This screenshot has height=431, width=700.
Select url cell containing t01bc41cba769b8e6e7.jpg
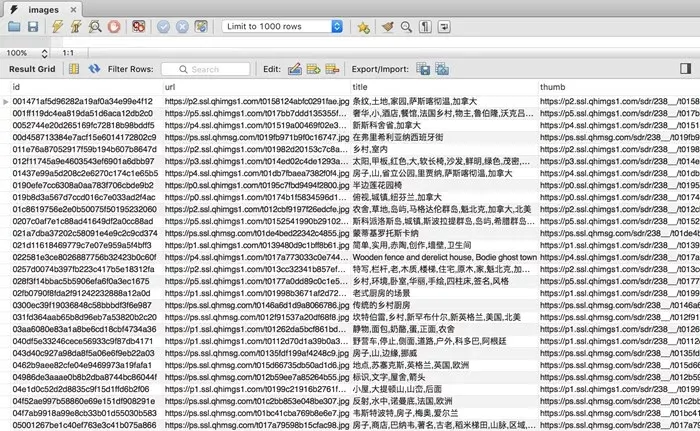click(x=257, y=413)
